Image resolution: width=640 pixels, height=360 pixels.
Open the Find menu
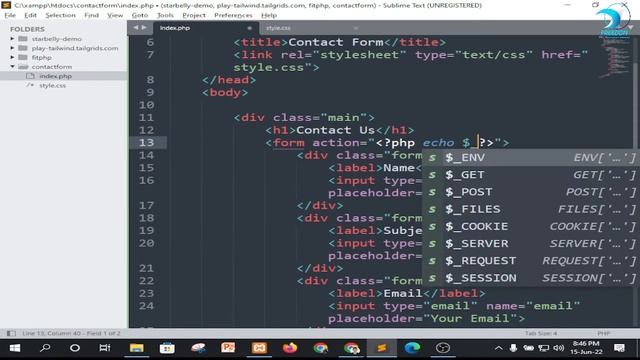click(x=91, y=15)
